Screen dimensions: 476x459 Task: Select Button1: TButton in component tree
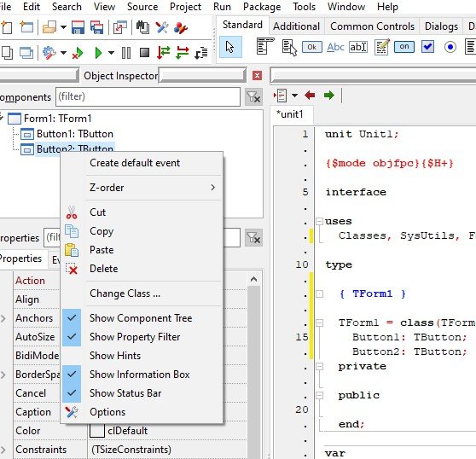point(75,134)
